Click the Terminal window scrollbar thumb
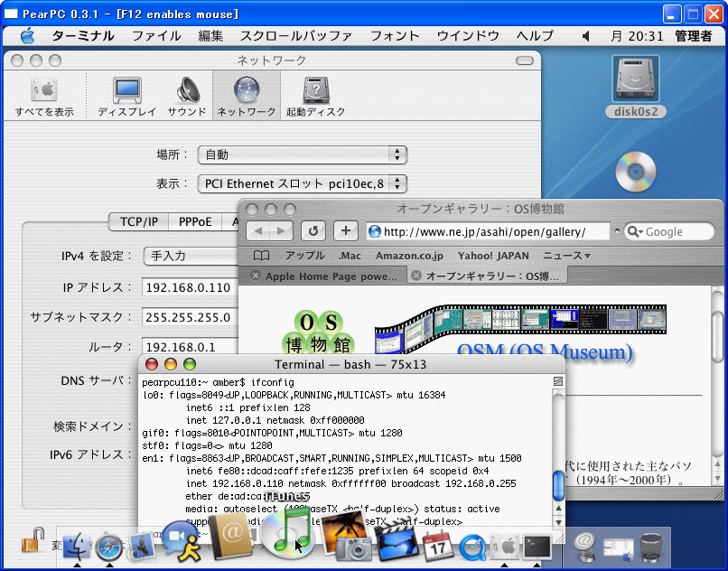Image resolution: width=728 pixels, height=571 pixels. 558,486
